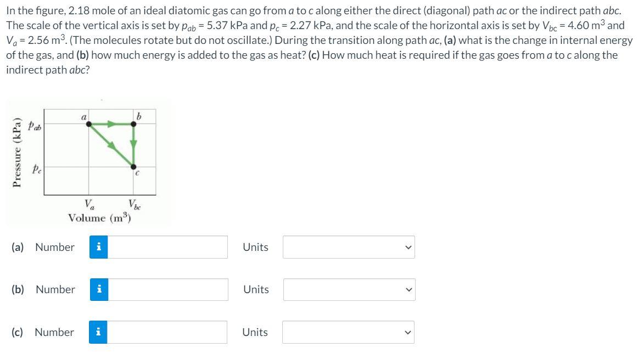Click the downward green arrow from b to c

click(133, 145)
